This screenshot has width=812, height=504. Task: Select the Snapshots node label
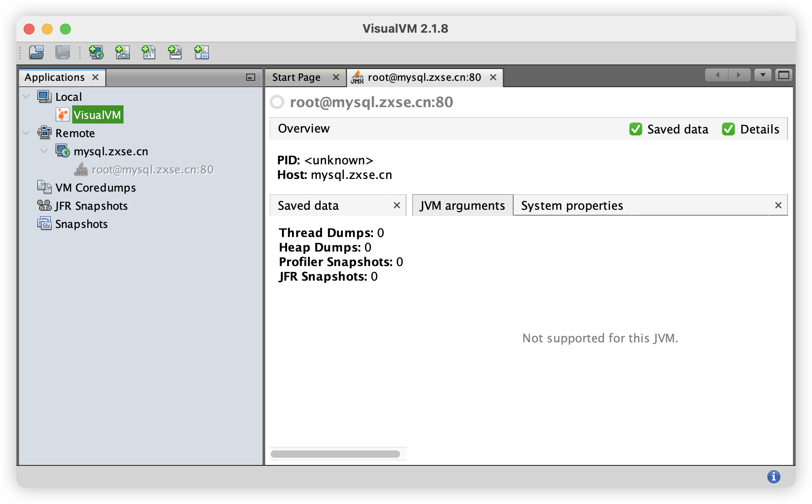coord(81,224)
